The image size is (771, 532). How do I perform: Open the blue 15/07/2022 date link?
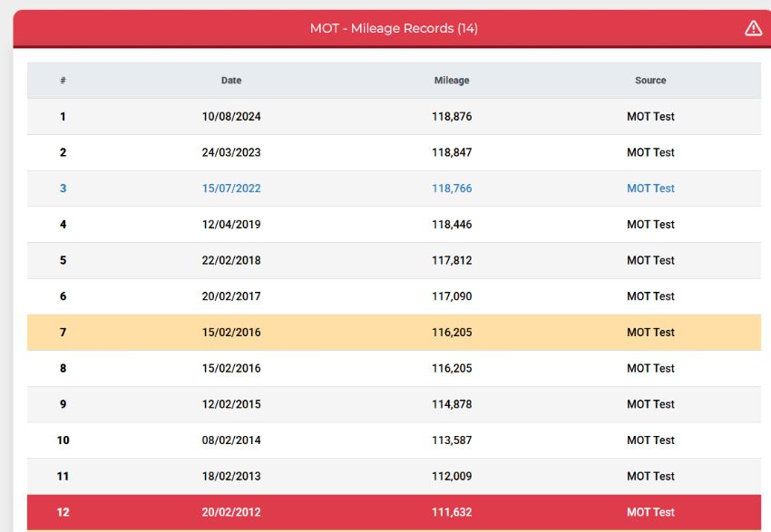[231, 189]
